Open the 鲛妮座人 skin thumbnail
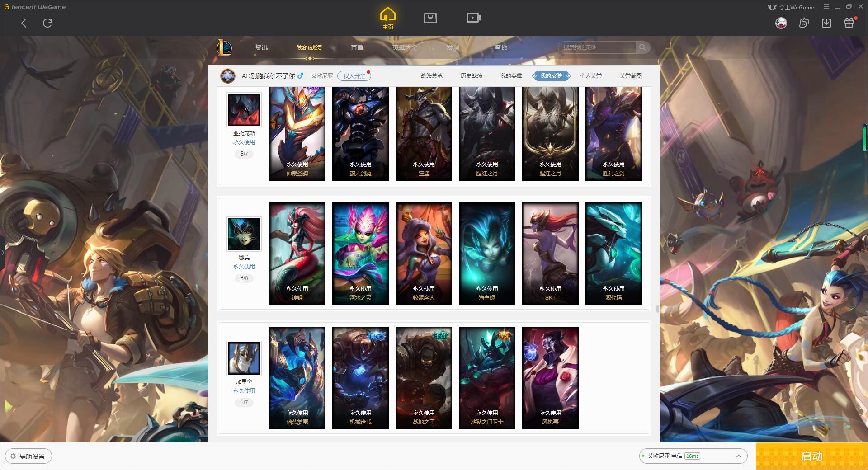Viewport: 868px width, 470px height. 424,254
